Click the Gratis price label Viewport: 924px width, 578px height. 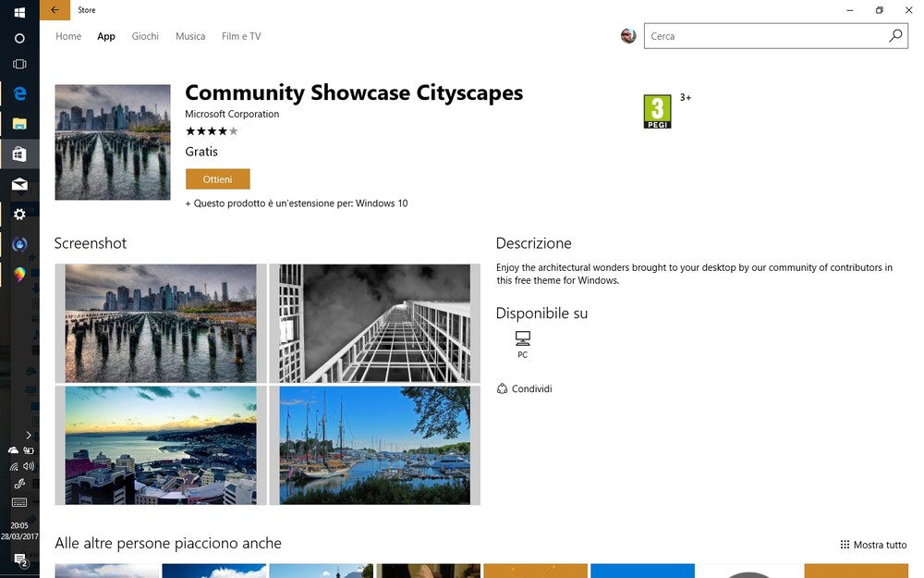coord(201,152)
